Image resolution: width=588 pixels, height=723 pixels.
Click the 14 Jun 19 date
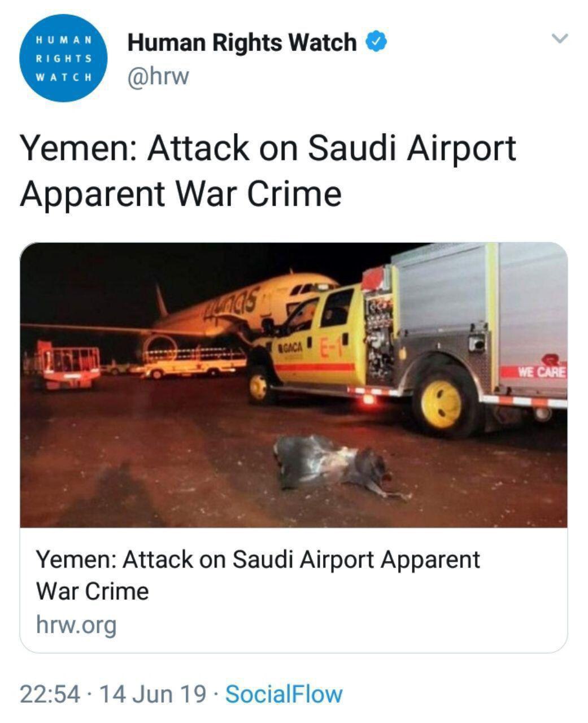(153, 694)
